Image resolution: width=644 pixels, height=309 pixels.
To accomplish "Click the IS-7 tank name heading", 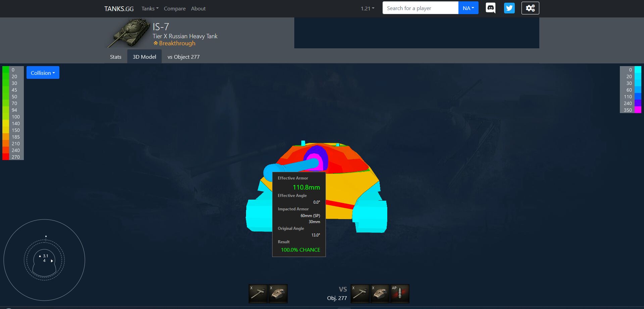I will click(161, 27).
